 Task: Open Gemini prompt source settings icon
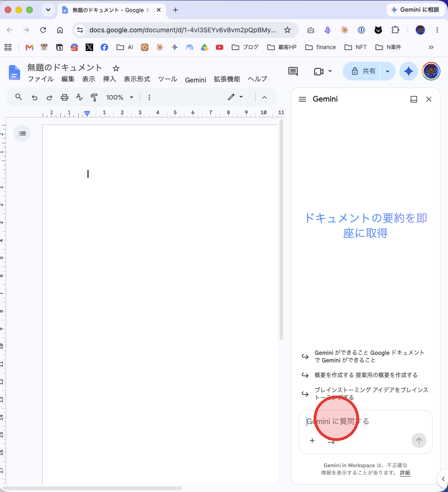[331, 441]
